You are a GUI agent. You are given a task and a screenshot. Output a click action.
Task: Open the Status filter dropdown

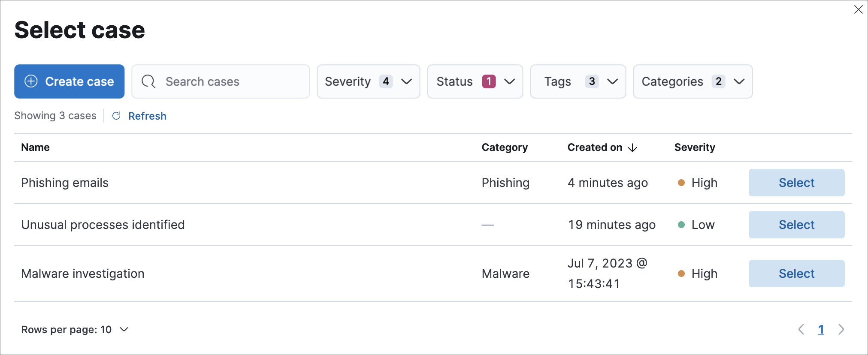[475, 81]
